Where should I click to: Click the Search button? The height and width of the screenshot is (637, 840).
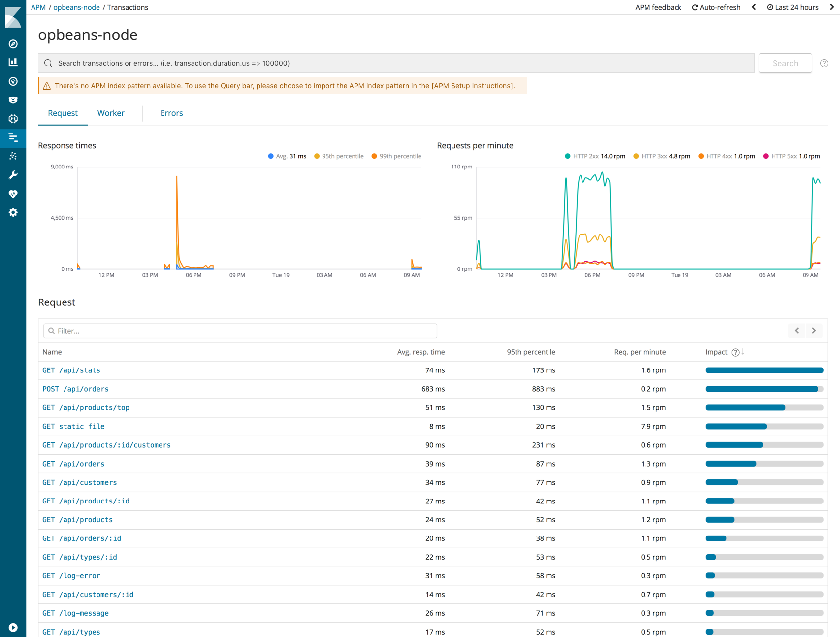(785, 63)
